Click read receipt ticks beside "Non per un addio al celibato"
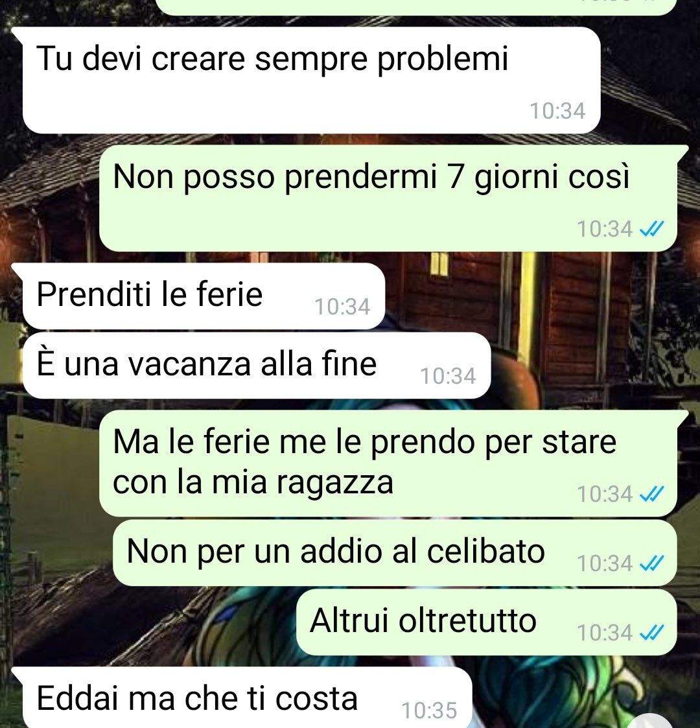The height and width of the screenshot is (728, 700). click(651, 563)
